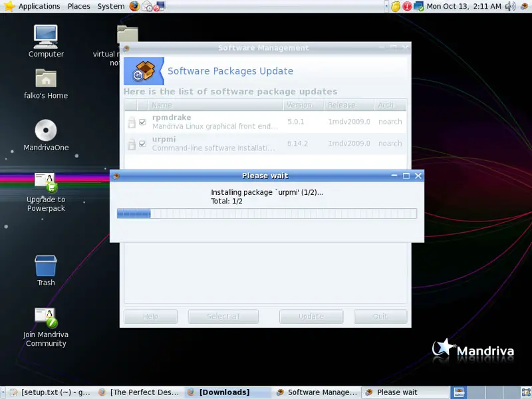Close the Please wait dialog

tap(418, 176)
